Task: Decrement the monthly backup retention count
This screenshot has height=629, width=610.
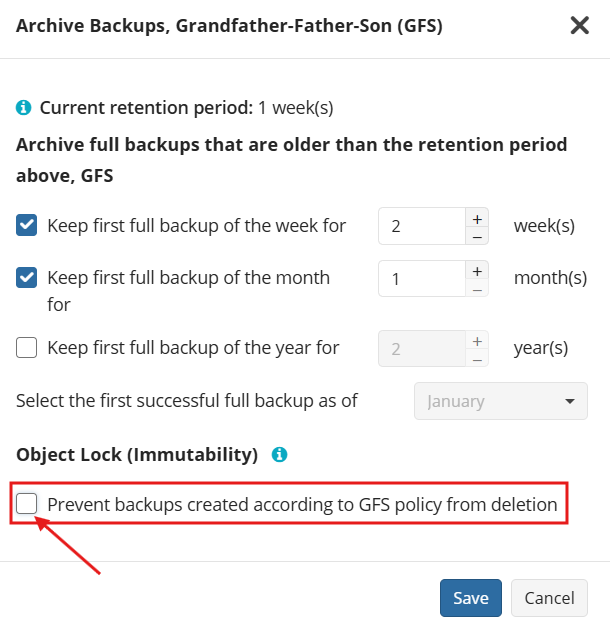Action: [x=477, y=288]
